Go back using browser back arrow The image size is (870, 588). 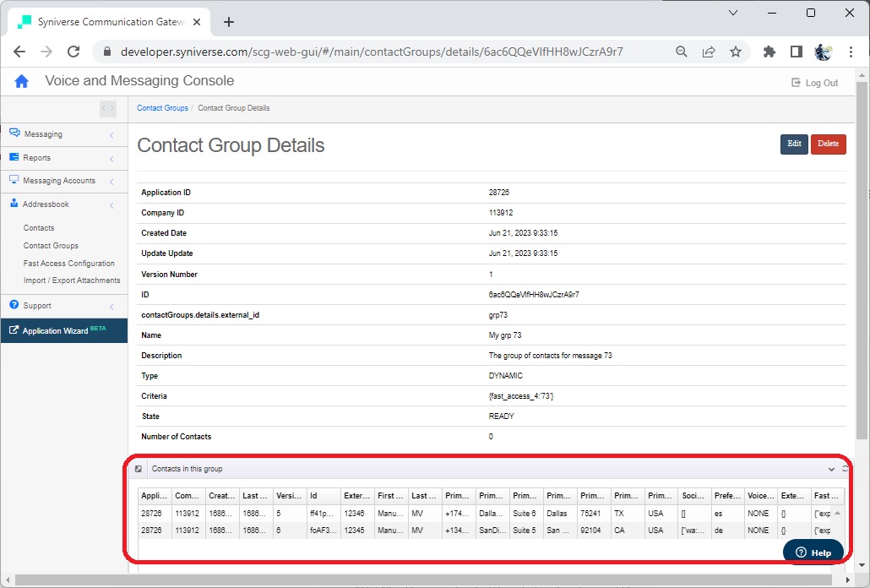(19, 52)
